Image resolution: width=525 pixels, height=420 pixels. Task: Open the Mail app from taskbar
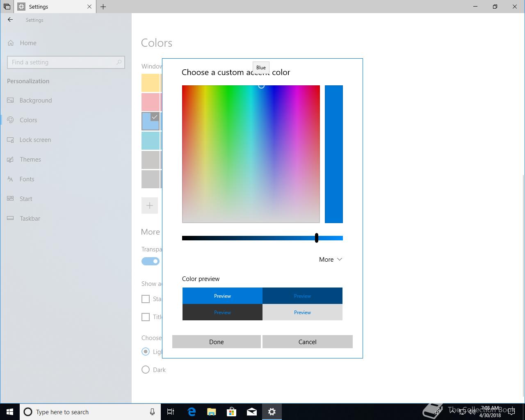tap(252, 412)
